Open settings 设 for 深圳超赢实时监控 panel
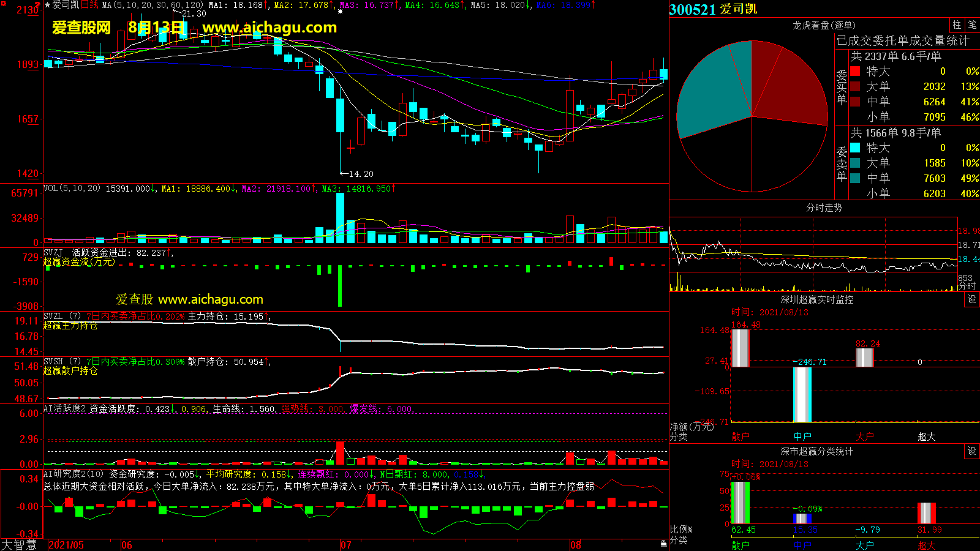Image resolution: width=980 pixels, height=551 pixels. (972, 299)
